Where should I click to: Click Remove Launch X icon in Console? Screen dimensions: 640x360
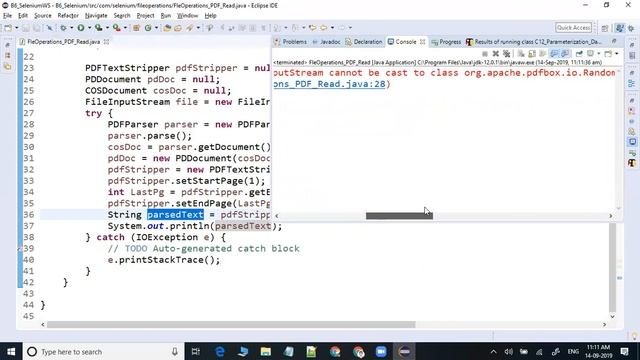coord(496,53)
